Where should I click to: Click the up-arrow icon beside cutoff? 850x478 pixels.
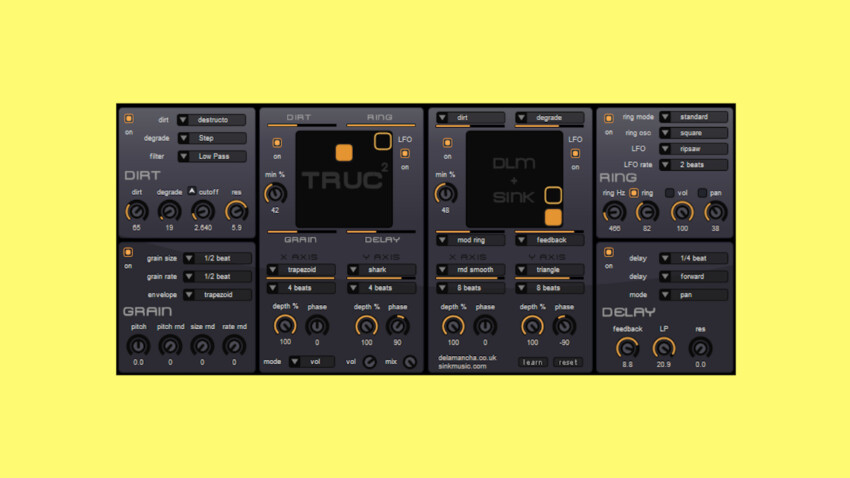click(x=191, y=191)
